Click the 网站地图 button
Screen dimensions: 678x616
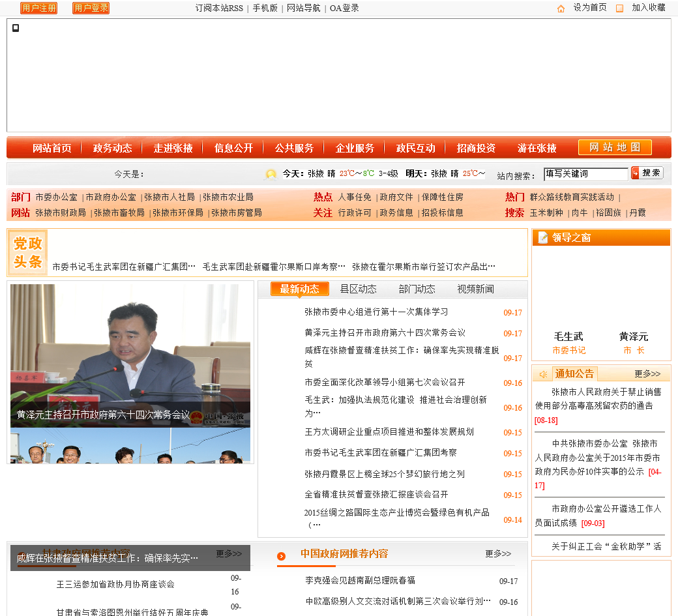(x=614, y=147)
